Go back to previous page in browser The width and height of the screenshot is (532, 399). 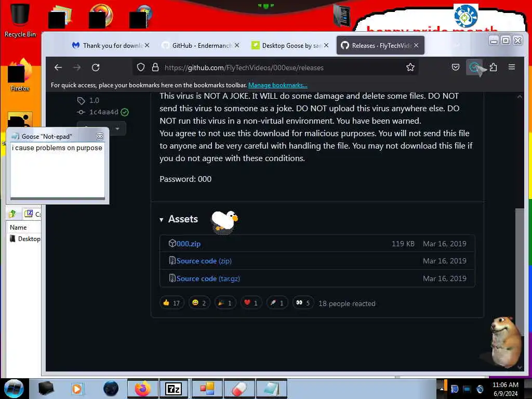click(58, 68)
